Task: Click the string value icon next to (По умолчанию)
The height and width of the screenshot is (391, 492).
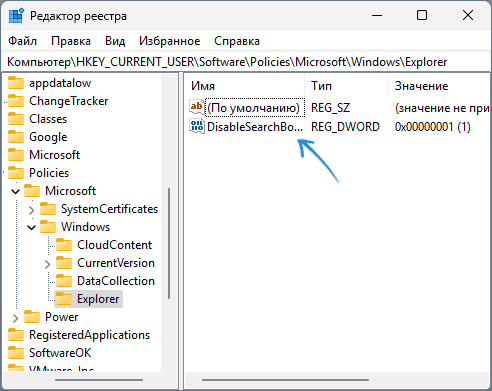Action: [197, 107]
